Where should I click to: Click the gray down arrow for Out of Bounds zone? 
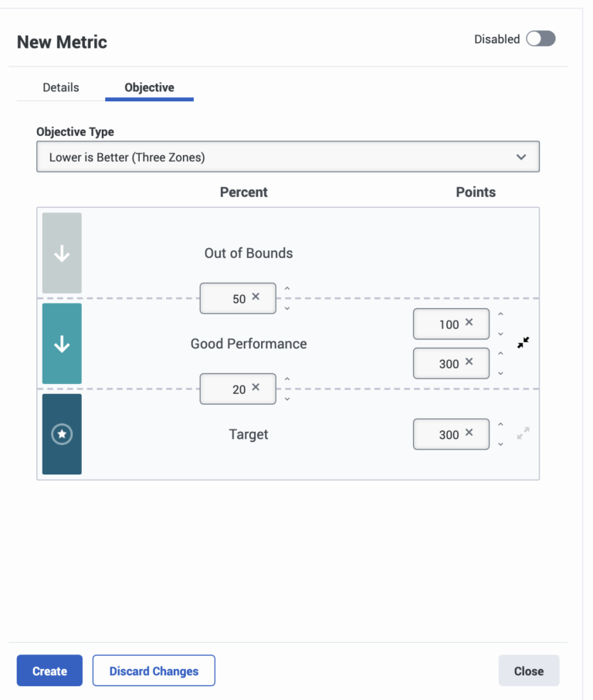[x=62, y=253]
